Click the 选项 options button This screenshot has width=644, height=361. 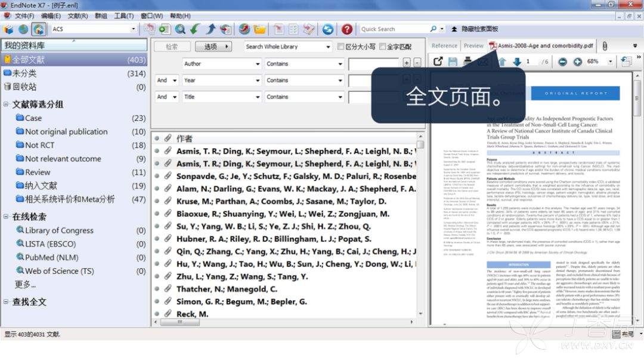click(213, 47)
